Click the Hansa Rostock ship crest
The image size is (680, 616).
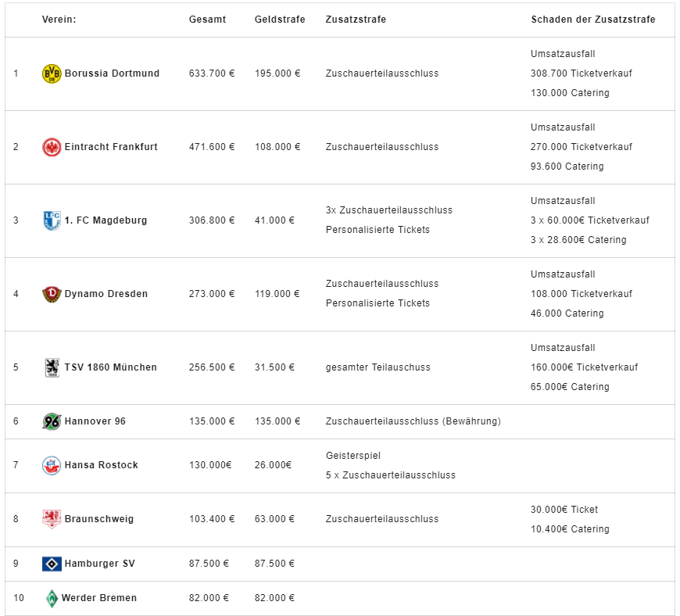click(52, 465)
